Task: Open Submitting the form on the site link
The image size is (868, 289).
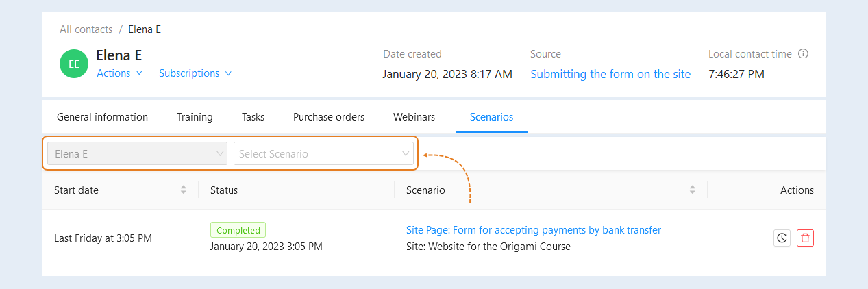Action: click(610, 74)
